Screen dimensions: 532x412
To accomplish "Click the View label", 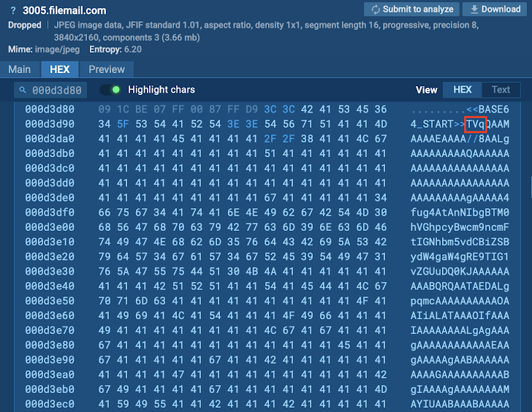I will 427,90.
